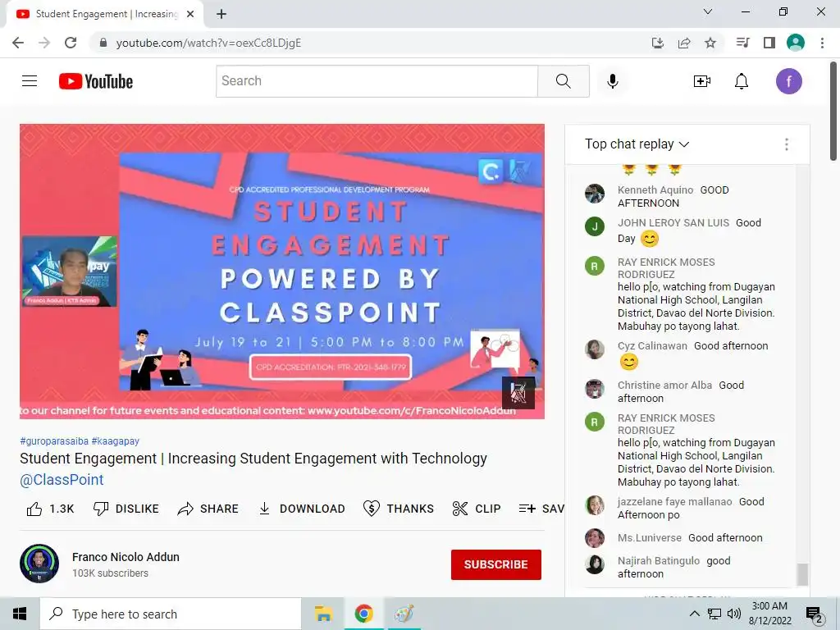This screenshot has width=840, height=630.
Task: Click the THANKS button
Action: 399,509
